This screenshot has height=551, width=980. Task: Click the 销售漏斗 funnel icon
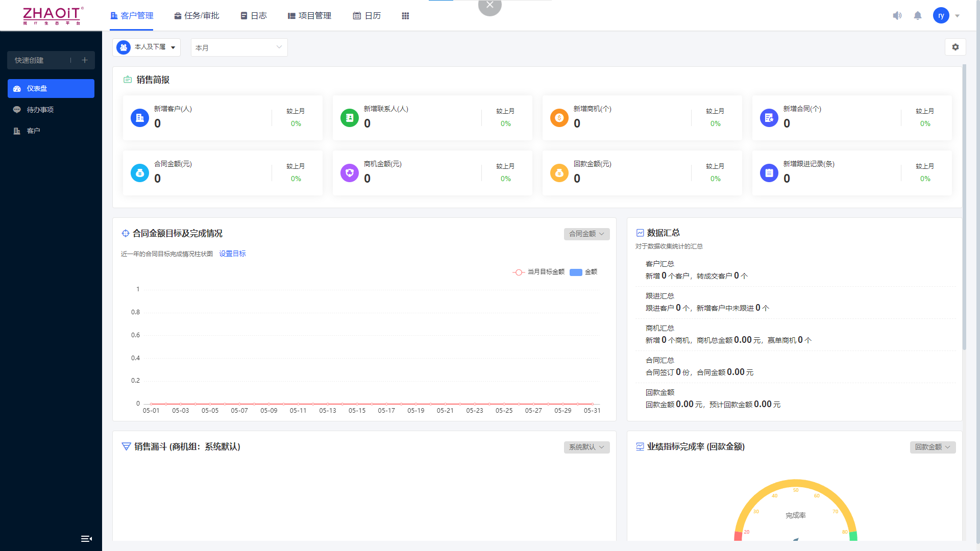coord(126,446)
